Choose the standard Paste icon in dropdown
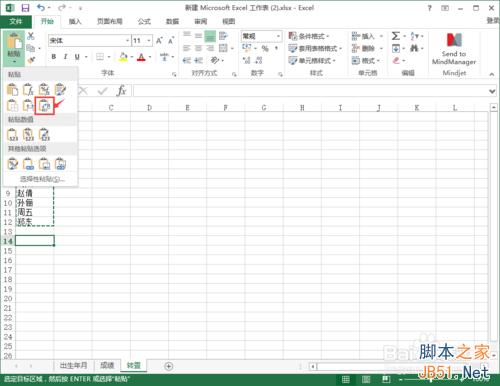 click(x=12, y=90)
